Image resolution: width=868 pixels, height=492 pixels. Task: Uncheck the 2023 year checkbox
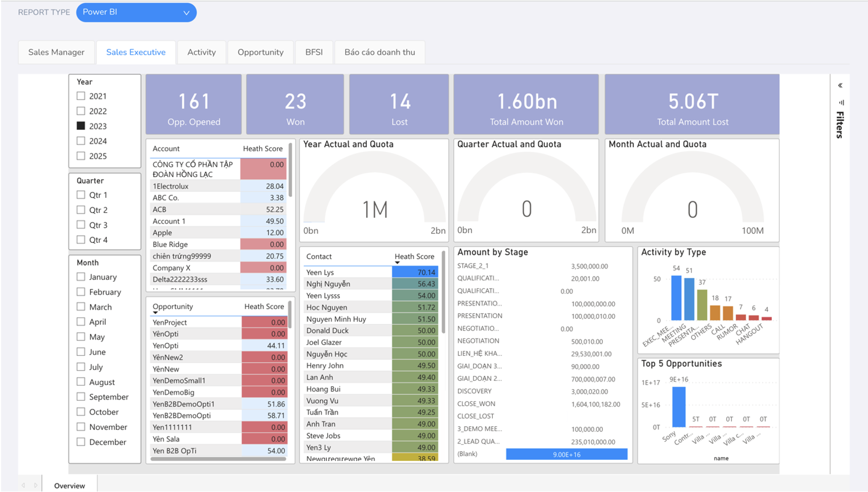(x=81, y=126)
